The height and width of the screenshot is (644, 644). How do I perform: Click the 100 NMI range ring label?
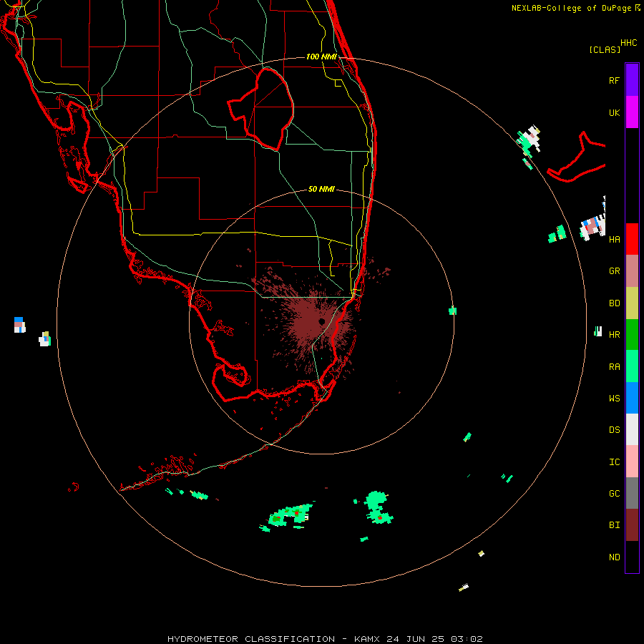pos(321,57)
